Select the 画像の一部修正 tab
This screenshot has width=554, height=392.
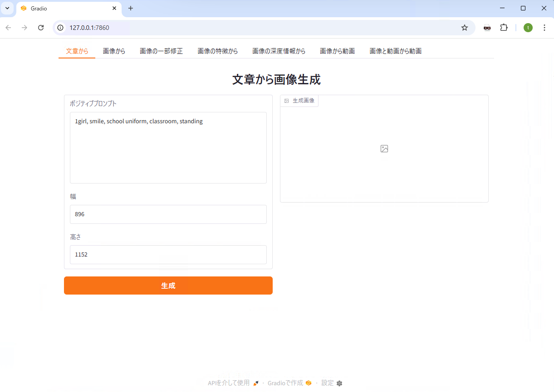[x=161, y=51]
